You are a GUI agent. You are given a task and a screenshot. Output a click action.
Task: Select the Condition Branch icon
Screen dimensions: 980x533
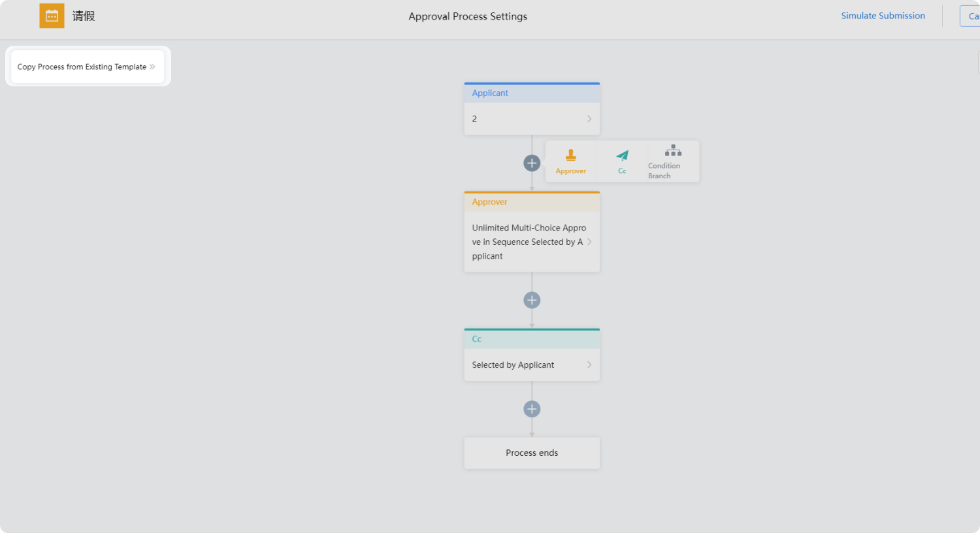click(673, 151)
